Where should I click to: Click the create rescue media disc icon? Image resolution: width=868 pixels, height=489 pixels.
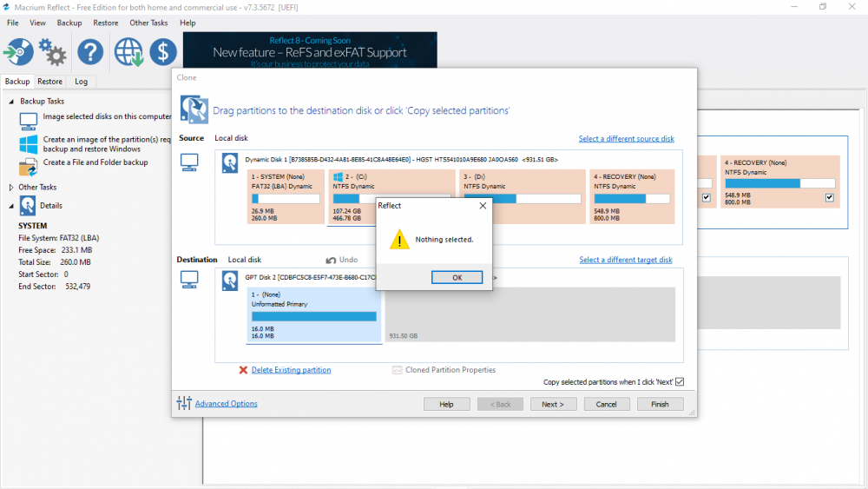[x=19, y=52]
